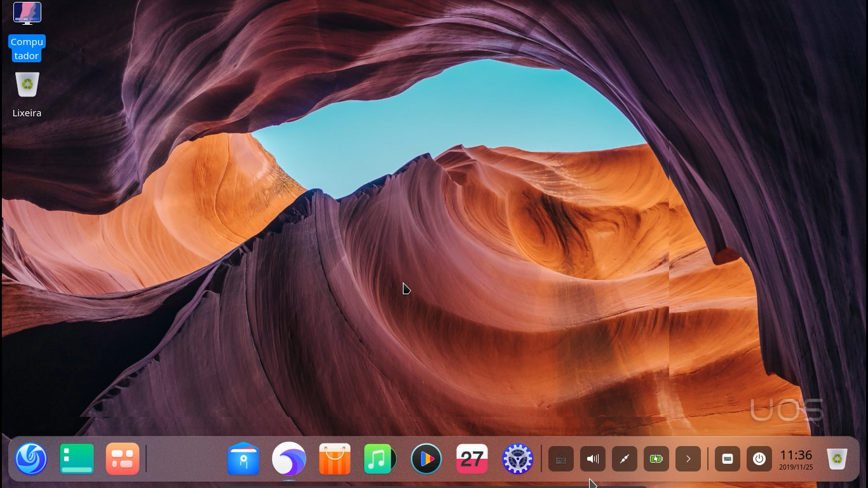
Task: Open the Calendar showing day 27
Action: pos(471,459)
